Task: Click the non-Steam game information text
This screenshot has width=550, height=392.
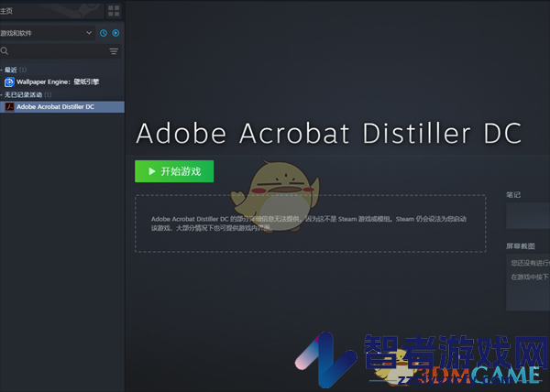Action: tap(309, 223)
